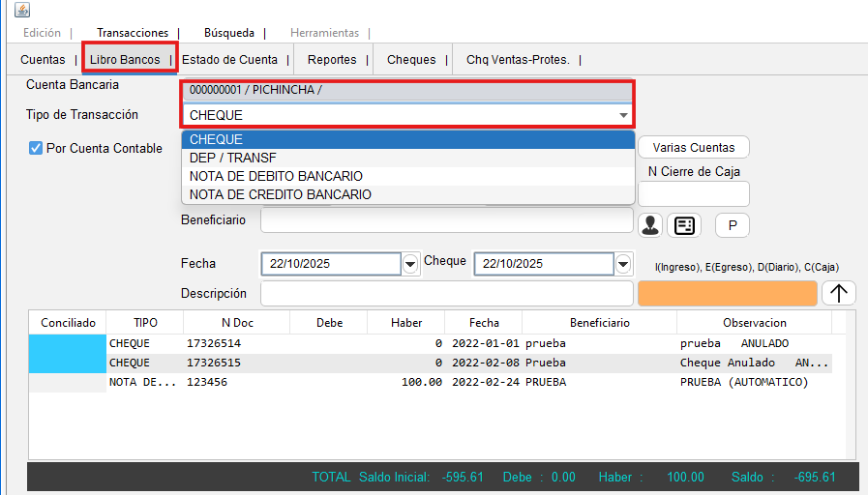Expand Tipo de Transacción dropdown arrow
This screenshot has width=868, height=495.
coord(623,116)
